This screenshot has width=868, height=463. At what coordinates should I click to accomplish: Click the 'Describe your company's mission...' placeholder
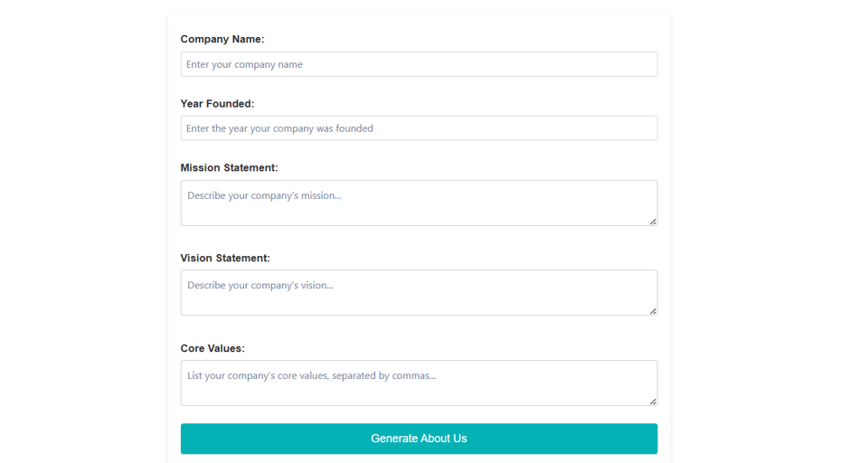click(x=264, y=195)
